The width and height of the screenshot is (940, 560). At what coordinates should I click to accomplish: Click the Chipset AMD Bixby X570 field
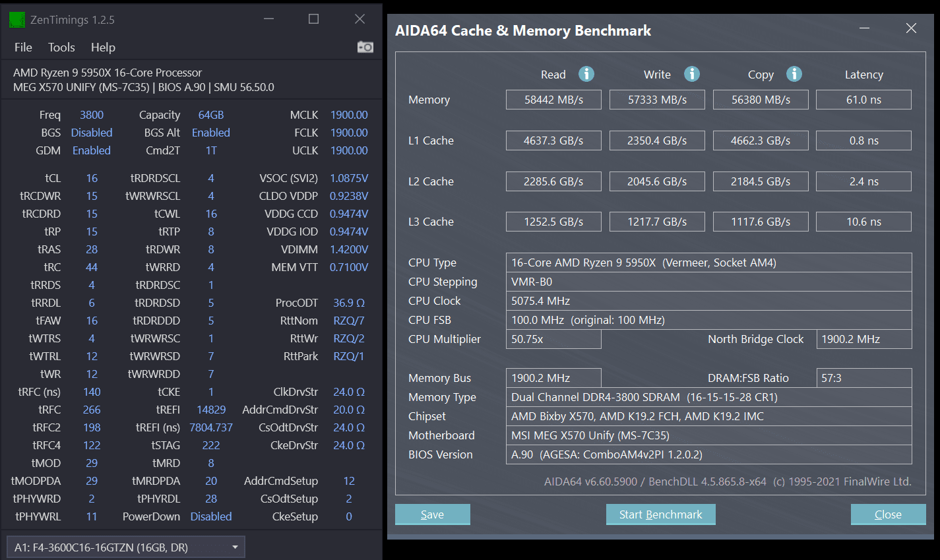pyautogui.click(x=709, y=416)
